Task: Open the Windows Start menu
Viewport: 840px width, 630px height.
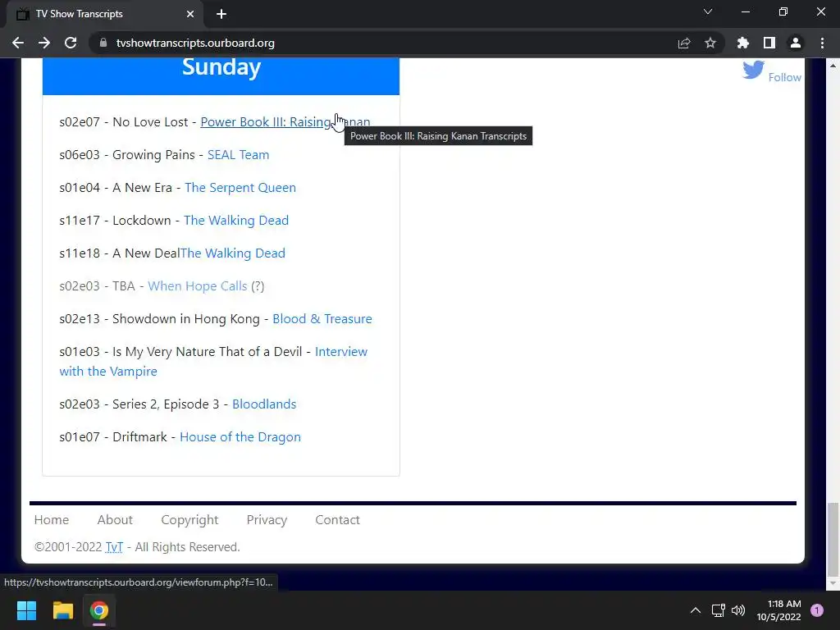Action: (x=26, y=610)
